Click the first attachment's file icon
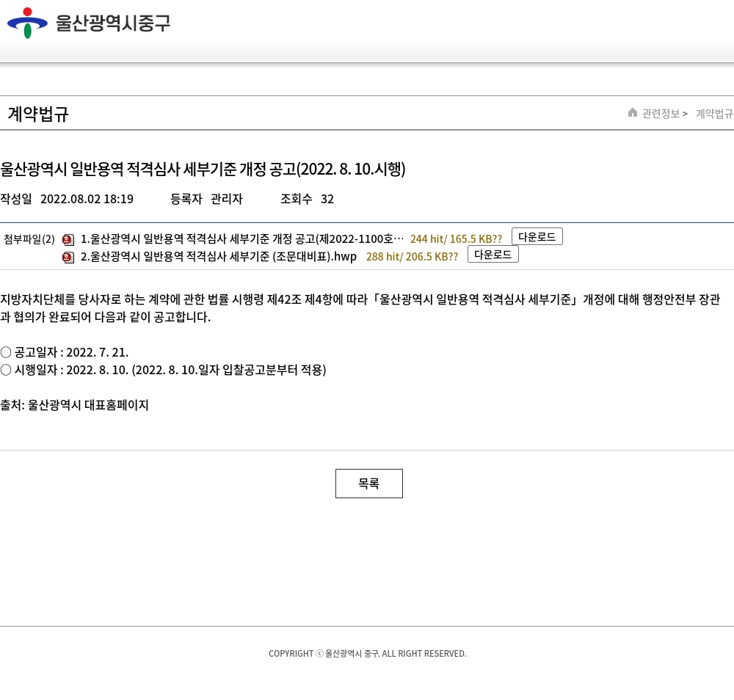Viewport: 734px width, 700px height. point(68,239)
